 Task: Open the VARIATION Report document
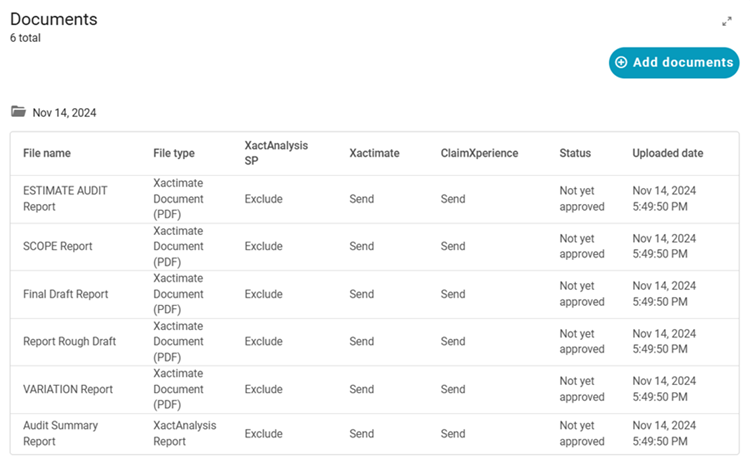point(68,389)
